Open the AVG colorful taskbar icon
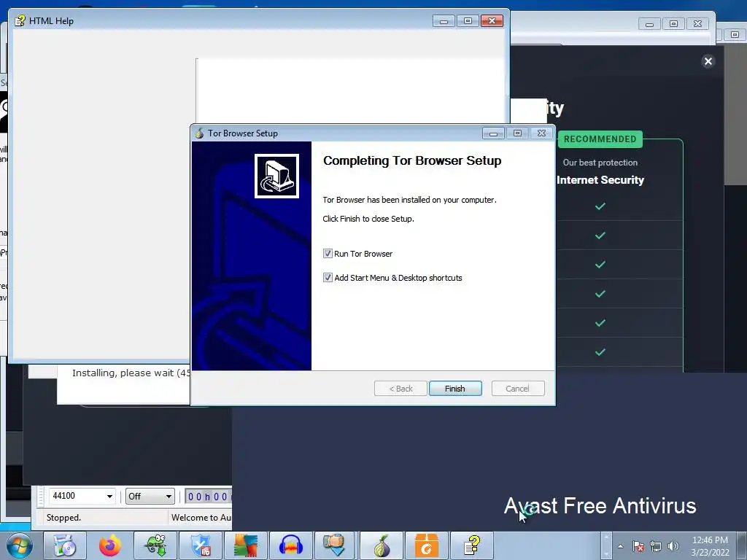This screenshot has width=747, height=560. point(246,545)
